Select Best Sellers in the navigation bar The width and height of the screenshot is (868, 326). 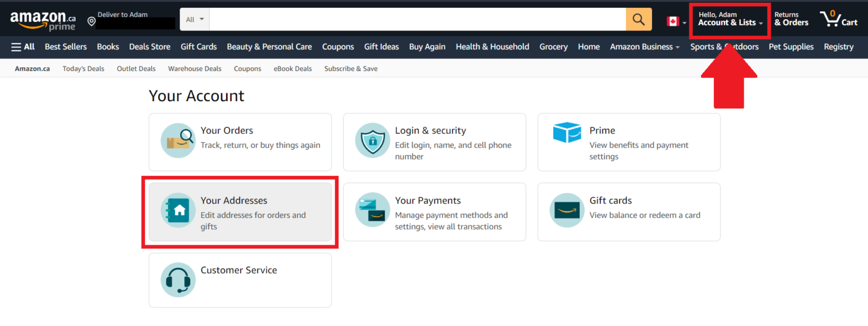click(x=66, y=47)
